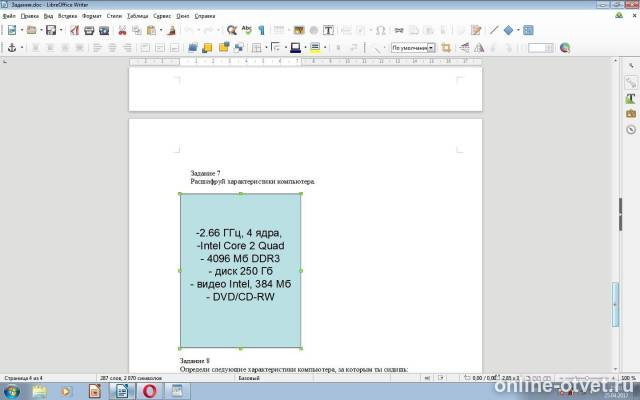This screenshot has height=400, width=640.
Task: Click the Windows Start button
Action: [12, 391]
